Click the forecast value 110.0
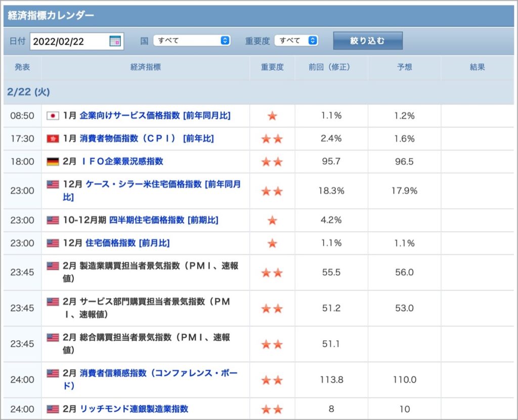 point(404,380)
